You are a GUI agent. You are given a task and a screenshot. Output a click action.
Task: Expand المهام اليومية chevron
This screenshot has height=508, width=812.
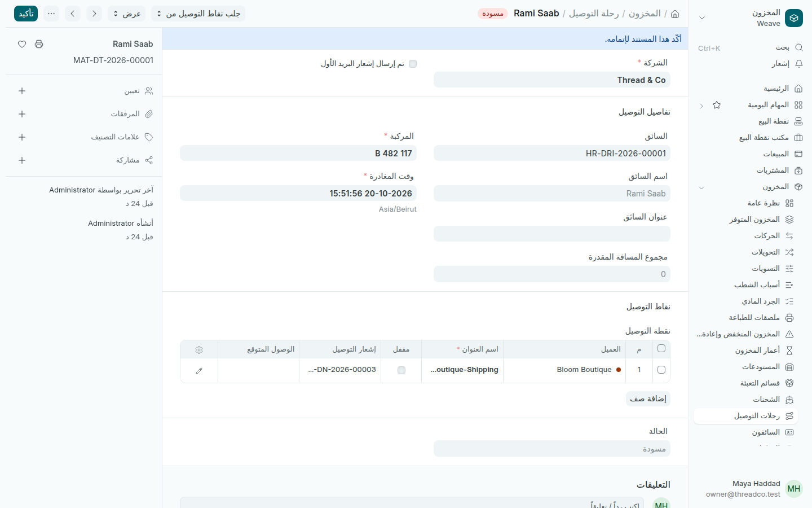701,106
